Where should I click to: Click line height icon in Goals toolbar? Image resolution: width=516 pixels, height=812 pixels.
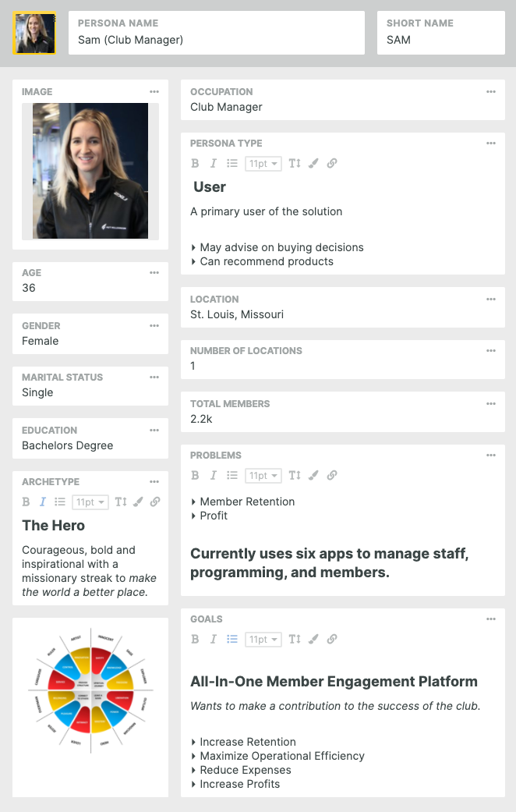pyautogui.click(x=294, y=640)
